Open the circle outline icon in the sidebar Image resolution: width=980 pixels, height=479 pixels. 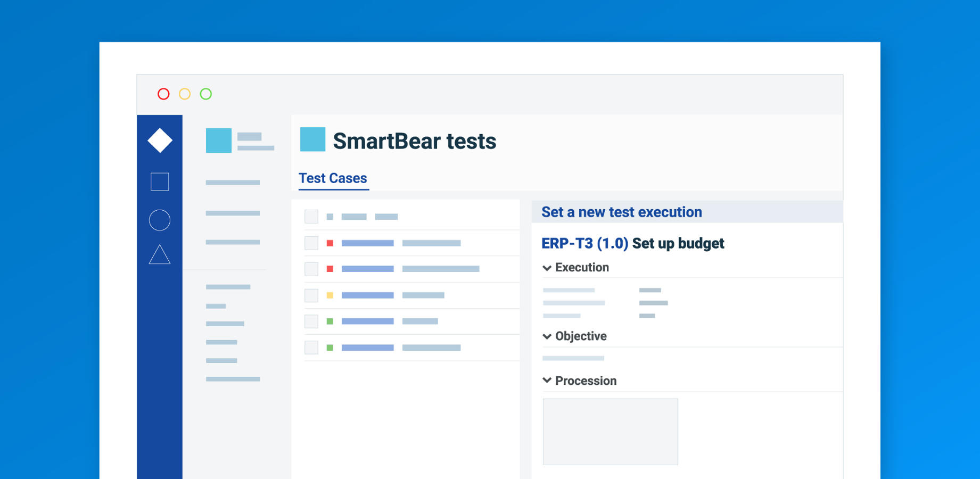click(x=160, y=220)
